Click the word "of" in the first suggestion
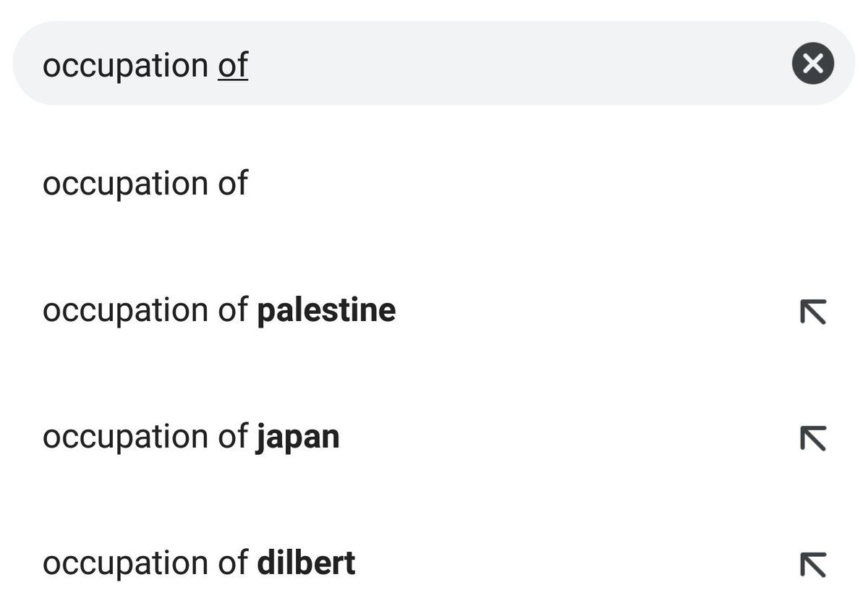 coord(233,184)
